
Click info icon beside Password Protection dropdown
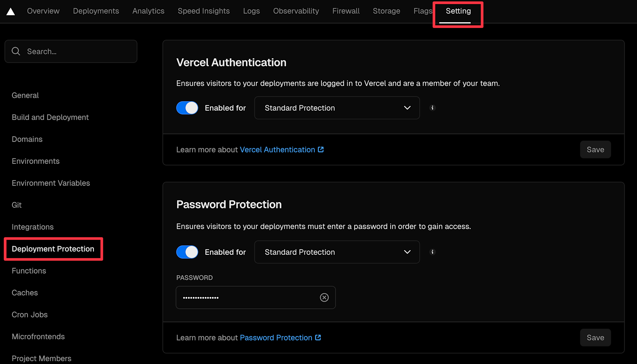point(432,252)
